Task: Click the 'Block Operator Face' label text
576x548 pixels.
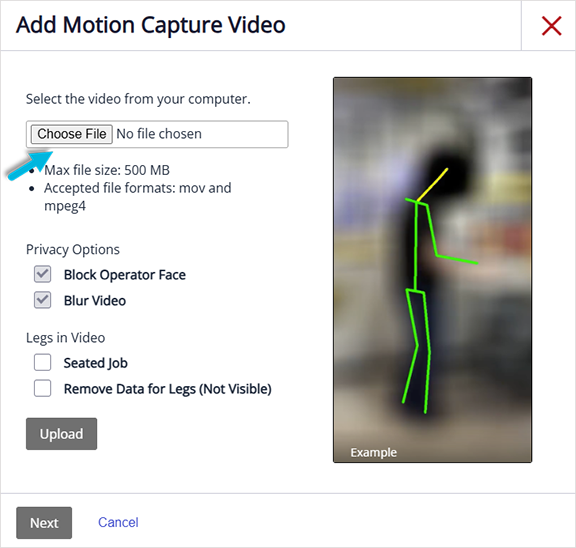Action: (x=125, y=275)
